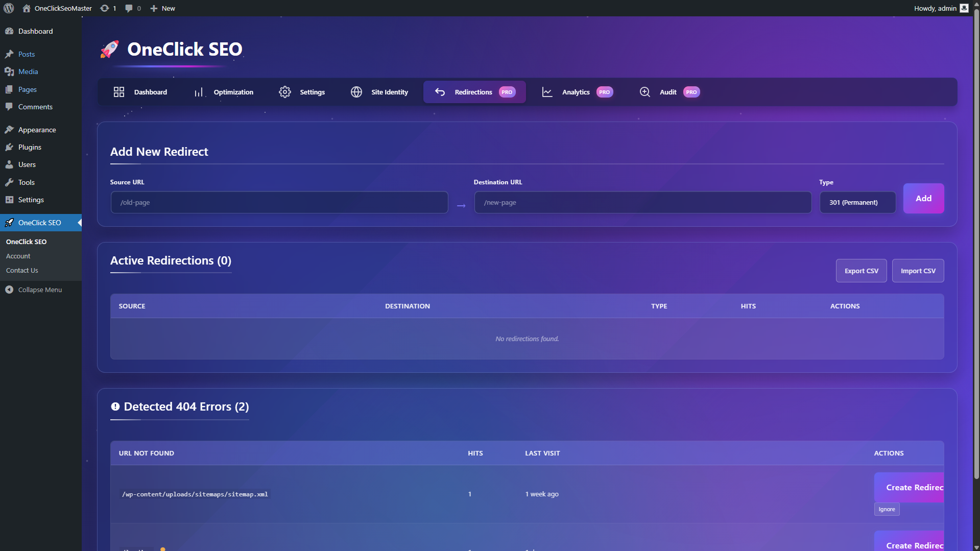Switch to the Redirections tab
The height and width of the screenshot is (551, 980).
point(473,92)
